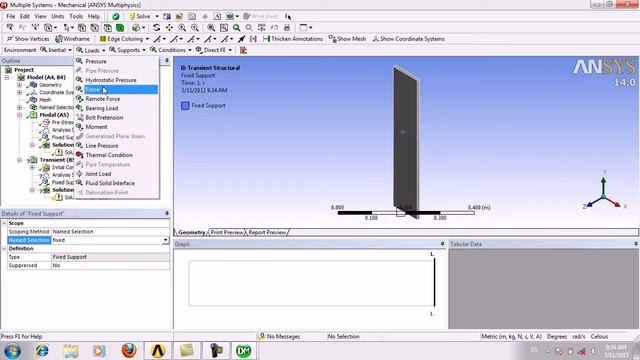Image resolution: width=640 pixels, height=360 pixels.
Task: Open Firefox from the taskbar
Action: click(x=129, y=351)
